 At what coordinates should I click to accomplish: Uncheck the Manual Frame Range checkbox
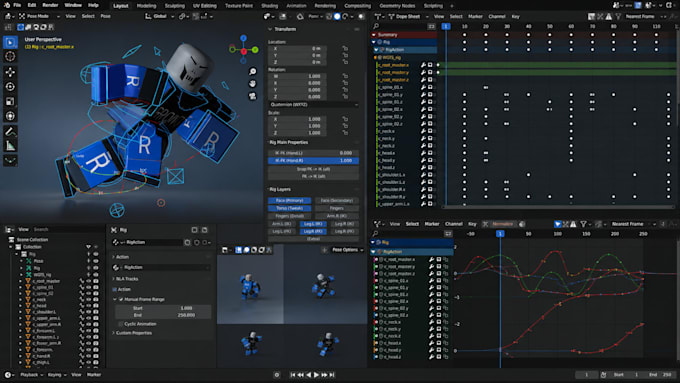tap(121, 300)
